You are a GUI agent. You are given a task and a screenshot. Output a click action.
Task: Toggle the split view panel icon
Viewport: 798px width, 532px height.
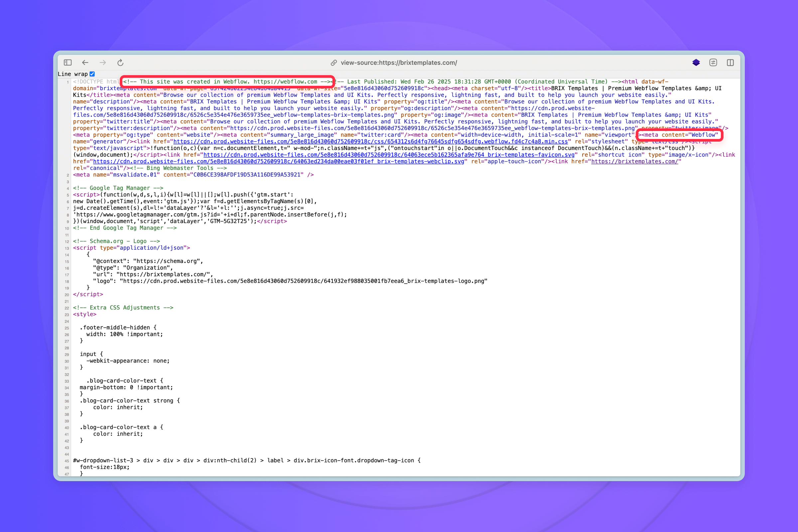click(731, 63)
